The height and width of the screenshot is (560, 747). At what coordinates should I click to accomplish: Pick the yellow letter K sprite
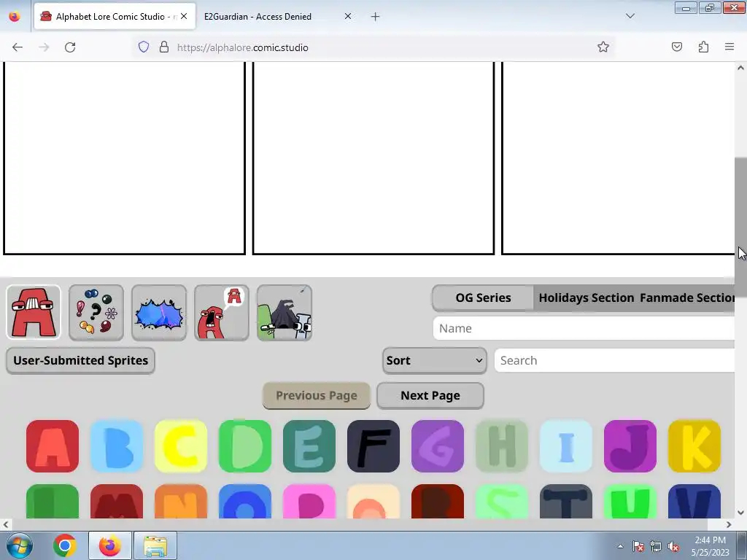tap(694, 446)
